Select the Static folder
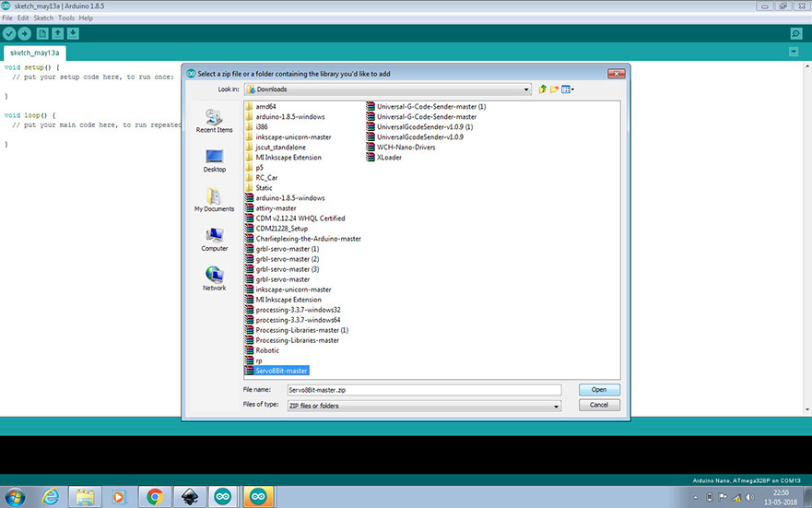This screenshot has height=508, width=812. (x=258, y=188)
